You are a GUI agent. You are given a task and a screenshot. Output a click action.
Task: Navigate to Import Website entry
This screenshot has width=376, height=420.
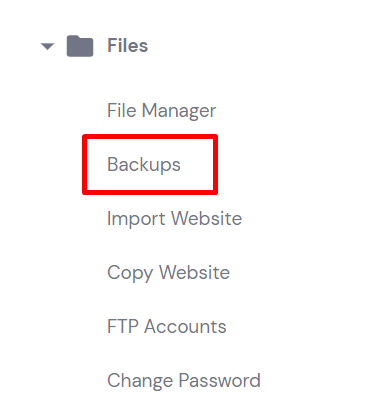click(175, 218)
